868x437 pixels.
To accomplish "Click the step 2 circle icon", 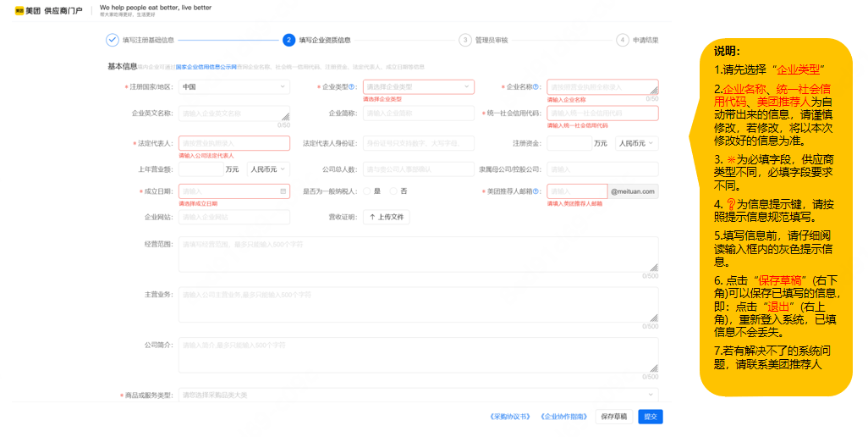I will 288,40.
